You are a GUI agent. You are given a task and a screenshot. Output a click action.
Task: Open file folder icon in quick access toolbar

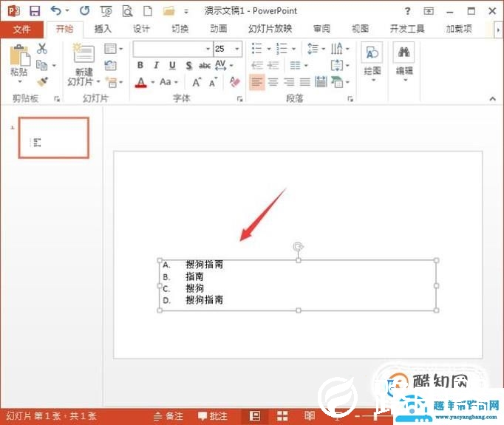tap(168, 11)
